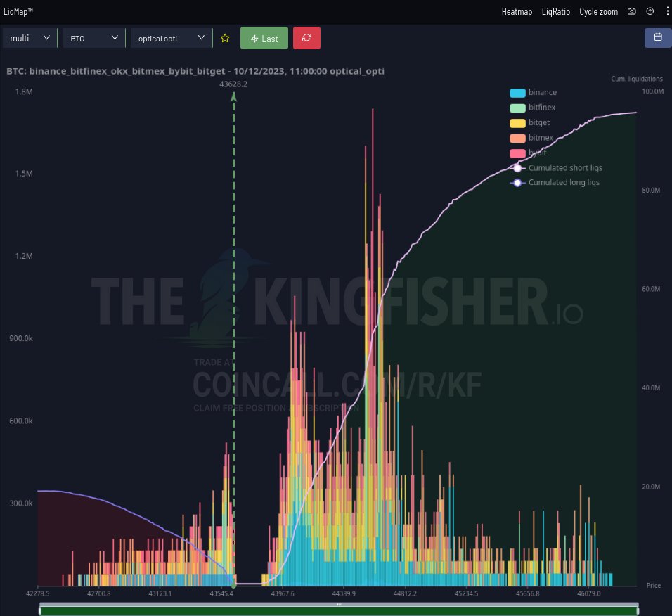Click the red refresh button
Viewport: 672px width, 616px height.
click(306, 38)
